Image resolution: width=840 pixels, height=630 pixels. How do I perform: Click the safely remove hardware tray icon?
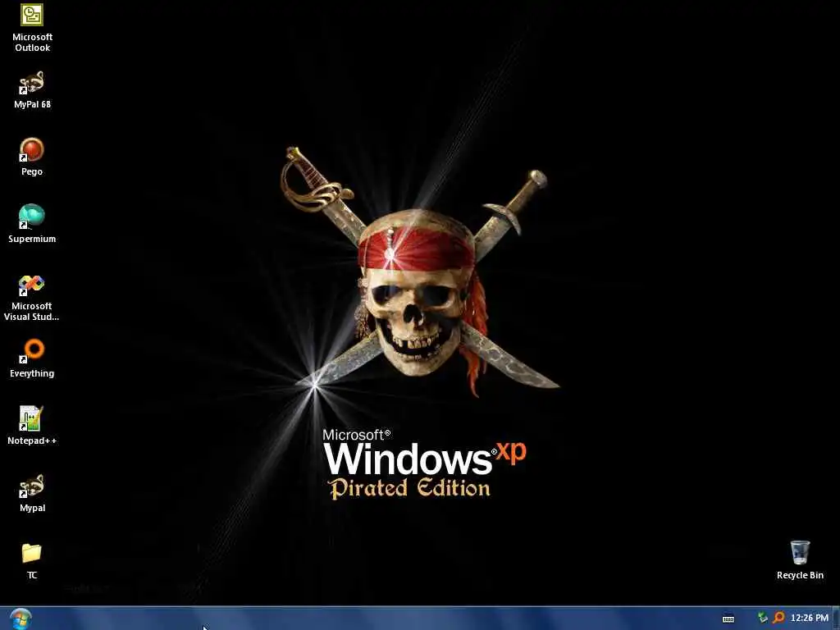762,619
